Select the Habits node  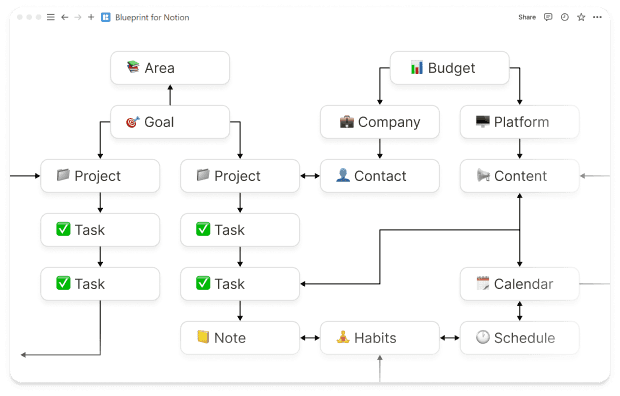380,338
